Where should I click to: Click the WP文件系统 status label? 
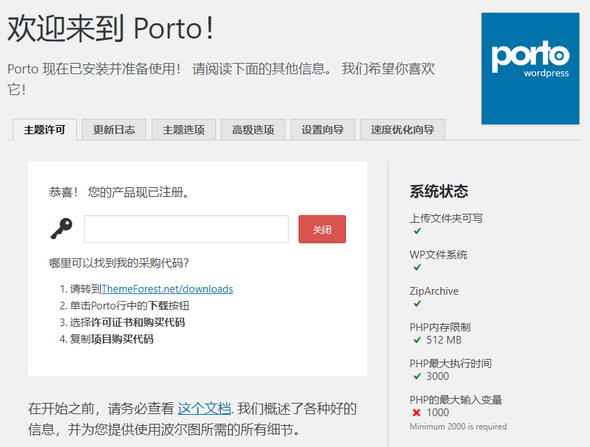point(438,255)
